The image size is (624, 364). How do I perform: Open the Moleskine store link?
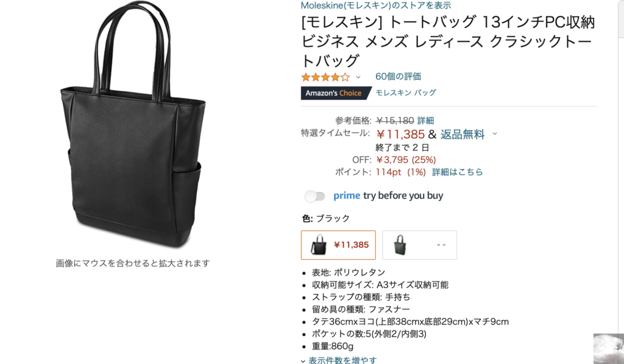pos(375,5)
